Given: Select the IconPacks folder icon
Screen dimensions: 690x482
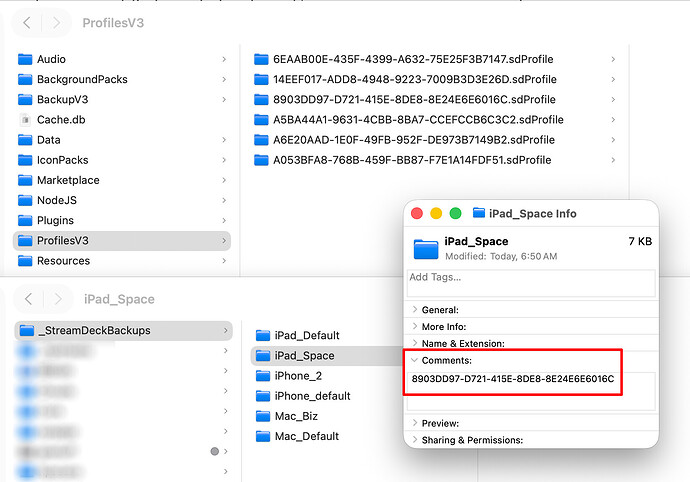Looking at the screenshot, I should pos(25,160).
